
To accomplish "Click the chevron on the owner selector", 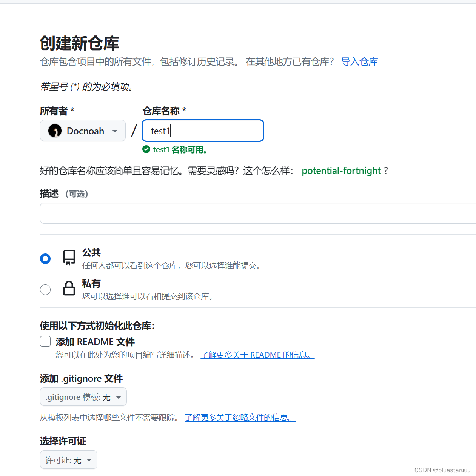I will click(115, 131).
